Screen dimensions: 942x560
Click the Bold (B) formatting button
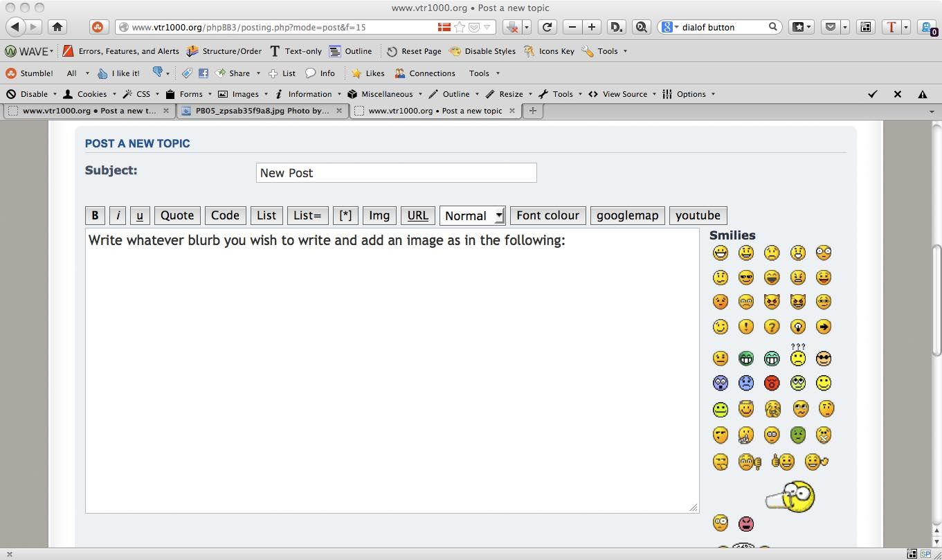(x=95, y=215)
